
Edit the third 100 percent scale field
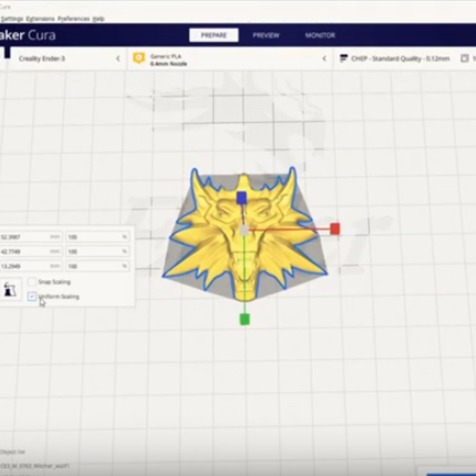pyautogui.click(x=98, y=266)
